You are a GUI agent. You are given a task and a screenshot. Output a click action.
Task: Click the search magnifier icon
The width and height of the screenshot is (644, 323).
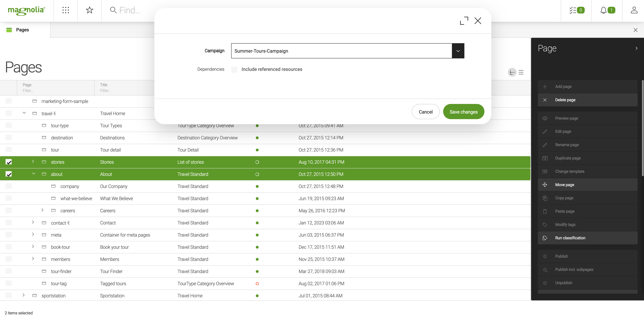113,10
